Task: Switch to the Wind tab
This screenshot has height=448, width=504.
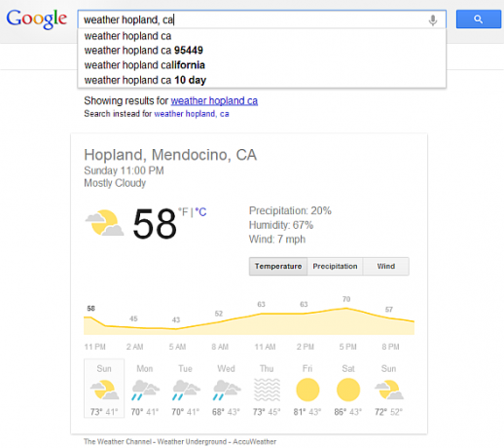Action: point(386,266)
